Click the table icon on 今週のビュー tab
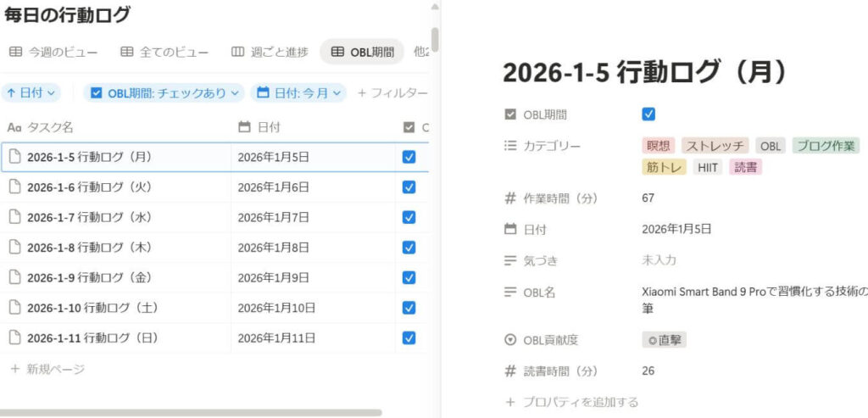Image resolution: width=868 pixels, height=418 pixels. (16, 52)
